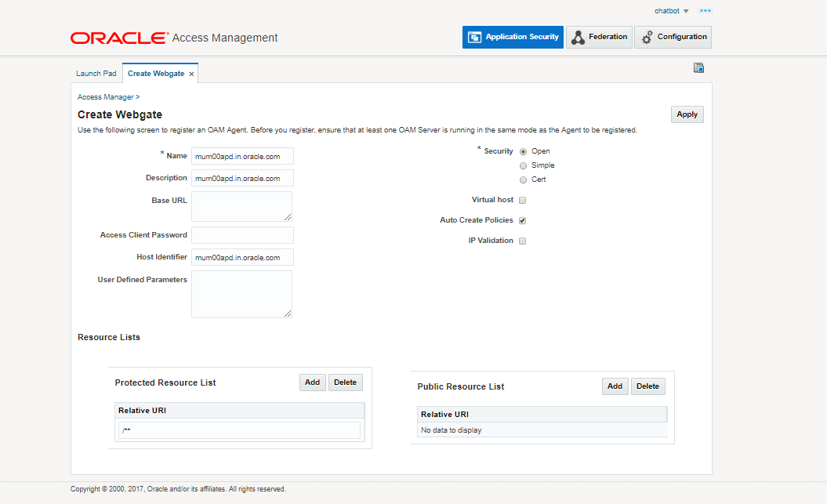The width and height of the screenshot is (827, 504).
Task: Open the three-dots menu beside chatbot
Action: [x=705, y=10]
